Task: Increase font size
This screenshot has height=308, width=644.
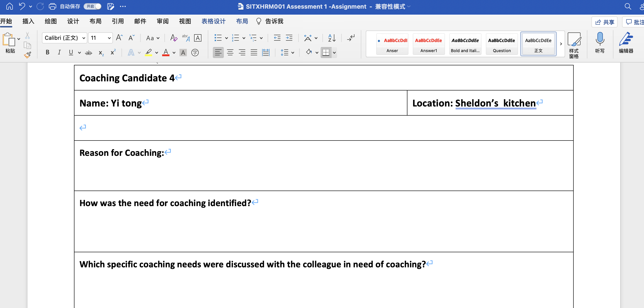Action: click(x=119, y=38)
